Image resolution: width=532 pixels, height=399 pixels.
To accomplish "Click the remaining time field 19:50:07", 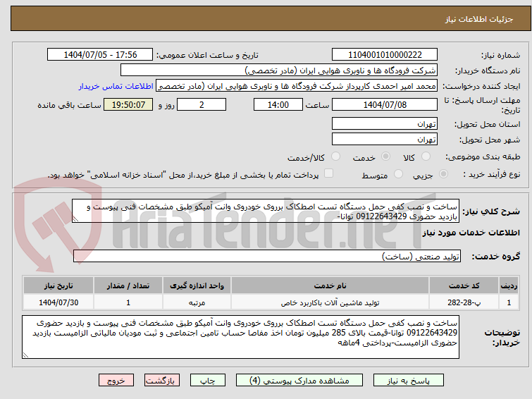I will 128,104.
